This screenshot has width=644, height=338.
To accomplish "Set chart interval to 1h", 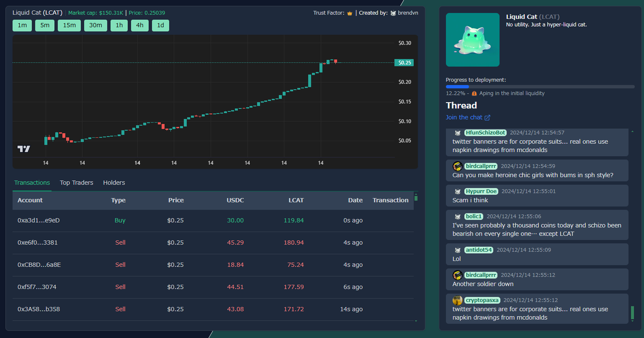I will [119, 25].
